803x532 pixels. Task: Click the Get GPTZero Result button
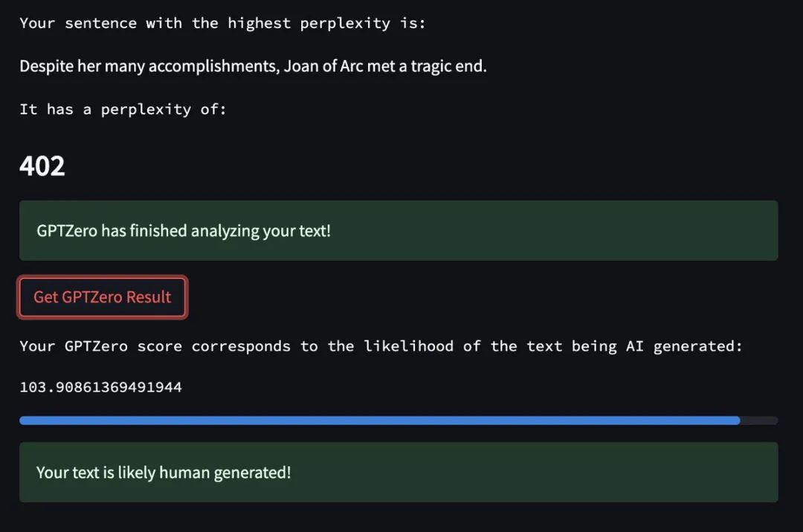[x=103, y=297]
